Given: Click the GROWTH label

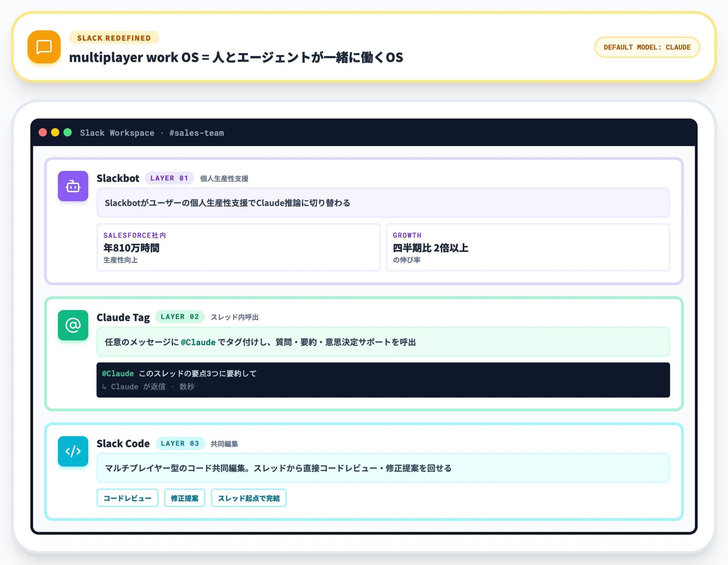Looking at the screenshot, I should click(x=407, y=235).
